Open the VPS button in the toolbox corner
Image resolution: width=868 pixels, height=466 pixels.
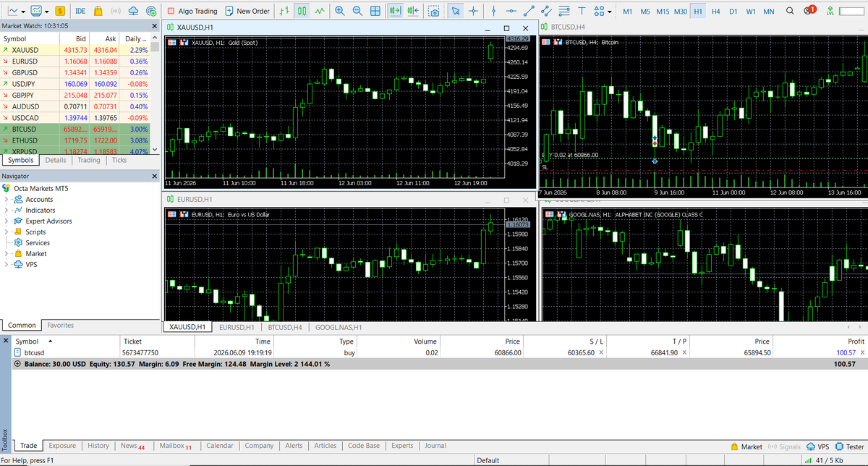tap(817, 446)
